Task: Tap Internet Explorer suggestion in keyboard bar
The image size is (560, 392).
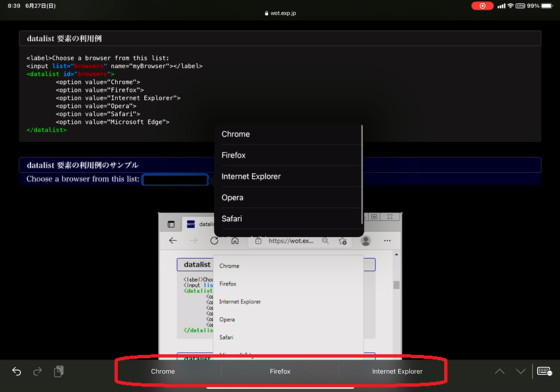Action: (397, 371)
